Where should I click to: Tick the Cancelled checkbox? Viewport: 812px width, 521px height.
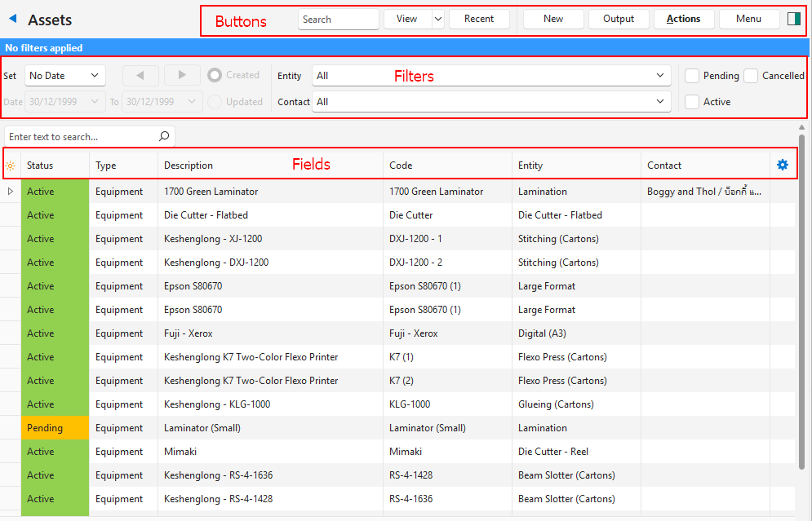click(x=751, y=76)
